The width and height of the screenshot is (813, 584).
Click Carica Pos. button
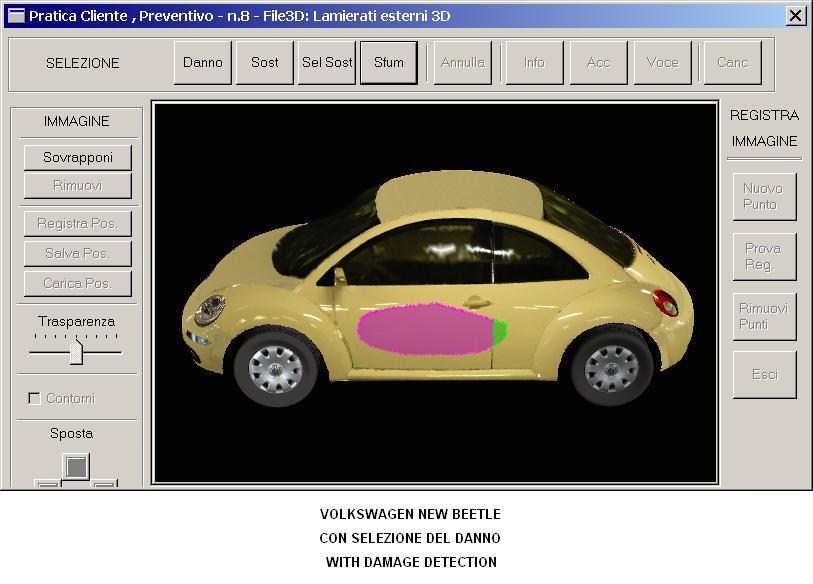78,284
